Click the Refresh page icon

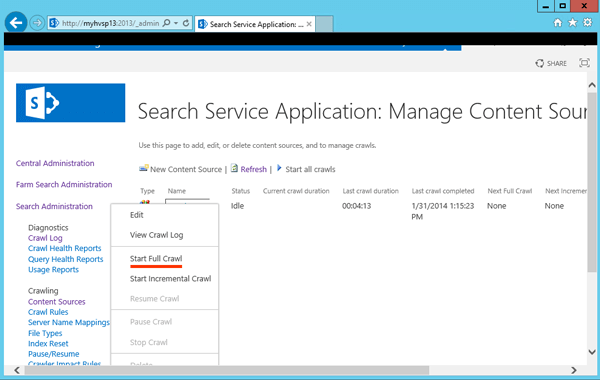234,168
